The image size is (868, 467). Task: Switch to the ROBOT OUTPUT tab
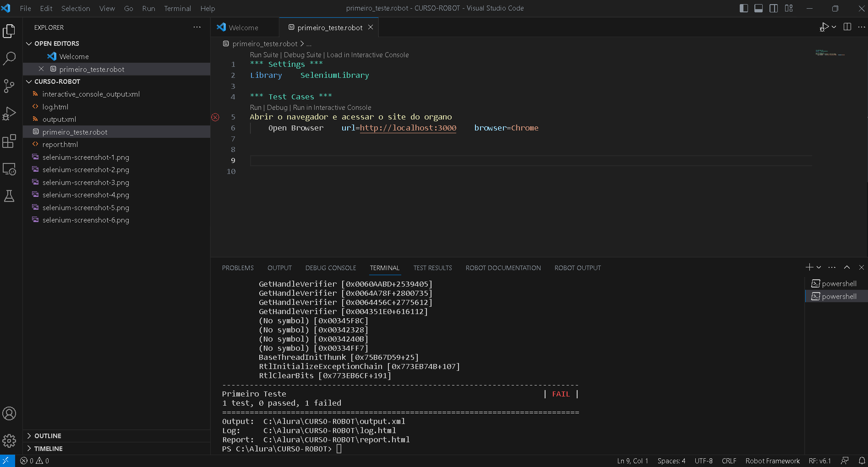[x=578, y=268]
